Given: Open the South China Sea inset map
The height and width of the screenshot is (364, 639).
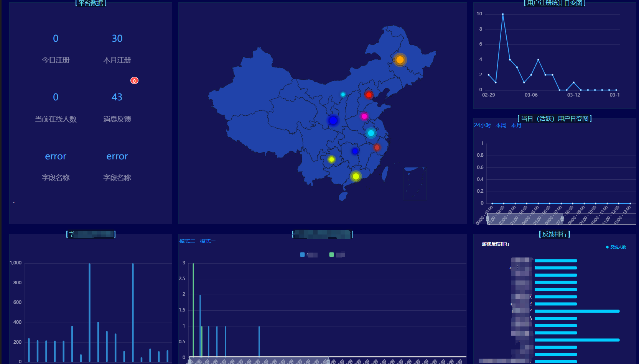Looking at the screenshot, I should 415,184.
